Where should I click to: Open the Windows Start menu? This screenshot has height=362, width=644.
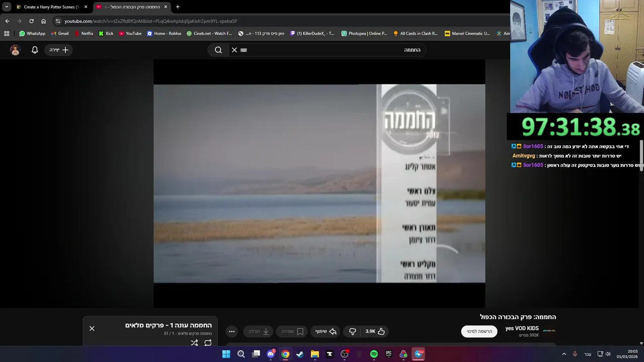click(226, 354)
